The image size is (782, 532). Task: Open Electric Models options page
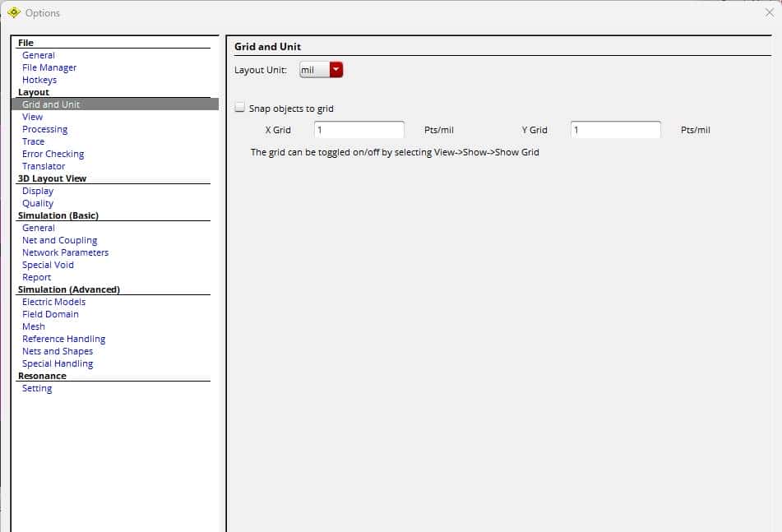[x=54, y=302]
